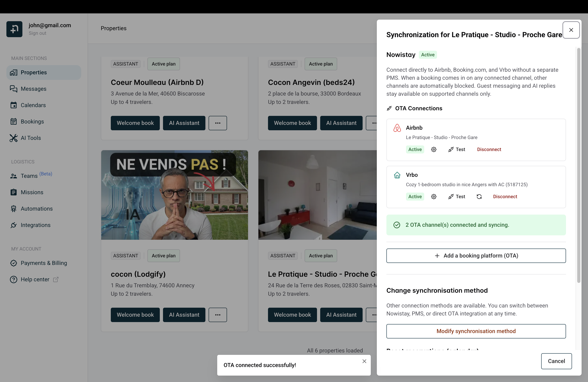This screenshot has width=588, height=382.
Task: Open the Nowistay app logo
Action: pos(14,29)
